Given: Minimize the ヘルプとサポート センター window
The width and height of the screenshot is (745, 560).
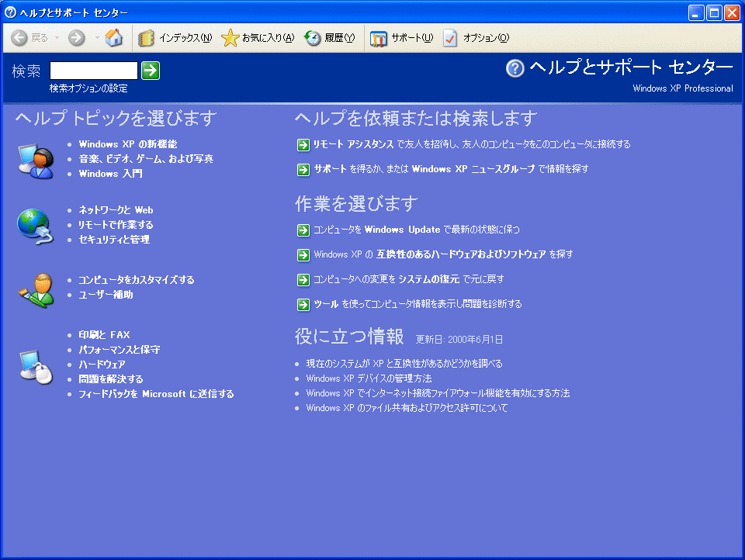Looking at the screenshot, I should [696, 13].
